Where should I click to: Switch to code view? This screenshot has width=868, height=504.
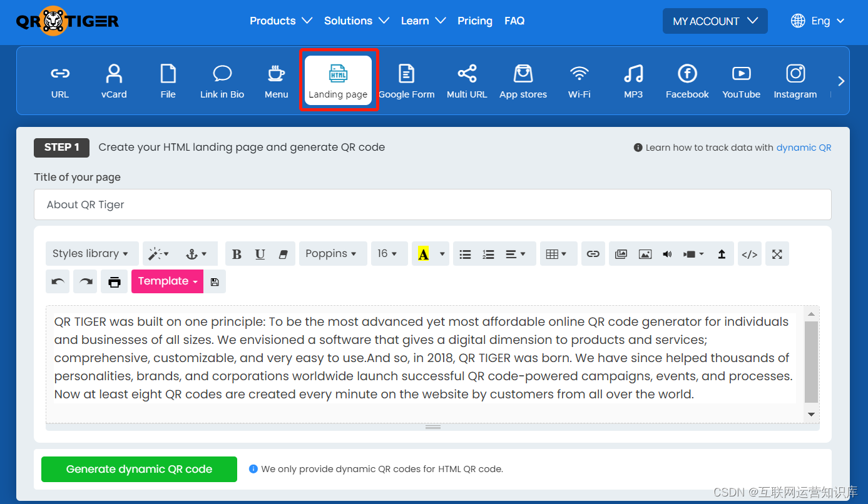750,254
